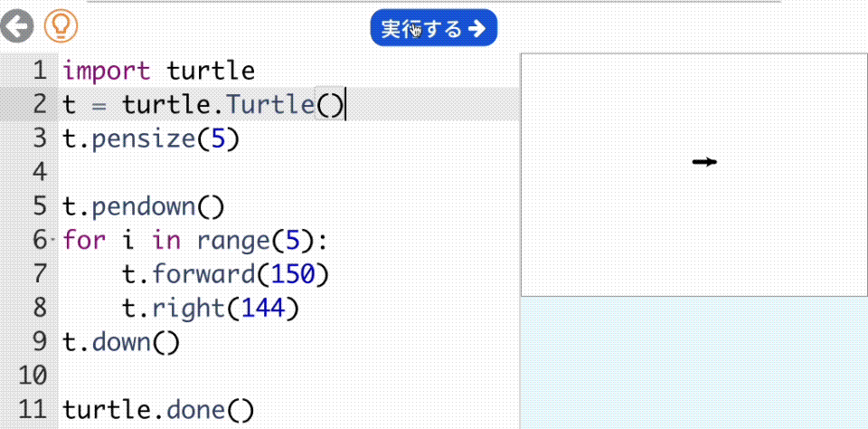
Task: Collapse the for loop fold marker on line 6
Action: pyautogui.click(x=54, y=241)
